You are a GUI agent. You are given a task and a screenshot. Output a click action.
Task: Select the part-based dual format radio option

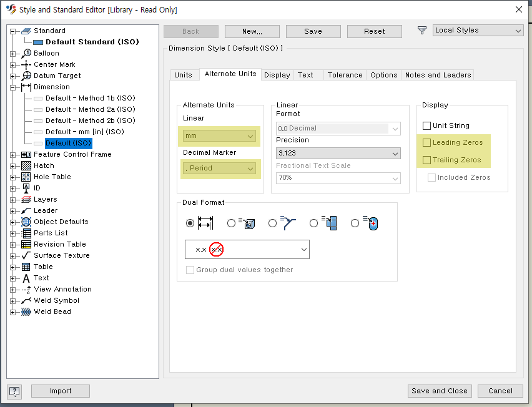314,223
